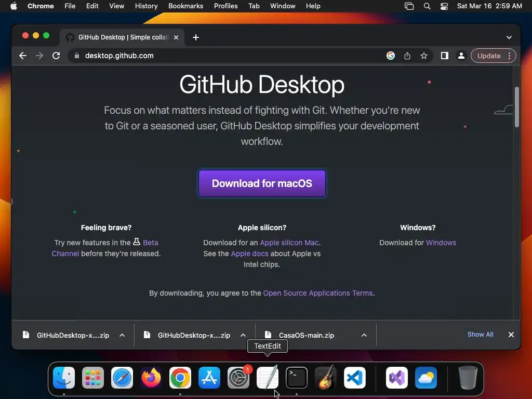The image size is (532, 399).
Task: Click the Stage Manager menu bar icon
Action: (409, 6)
